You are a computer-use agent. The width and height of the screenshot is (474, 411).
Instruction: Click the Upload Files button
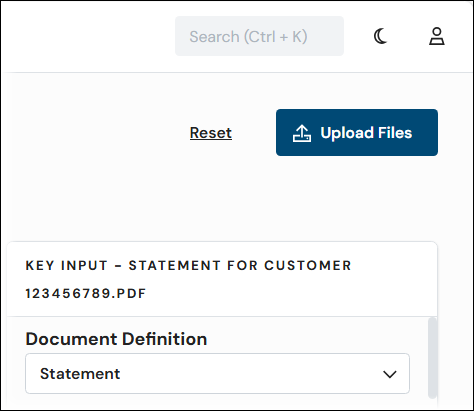[x=357, y=132]
